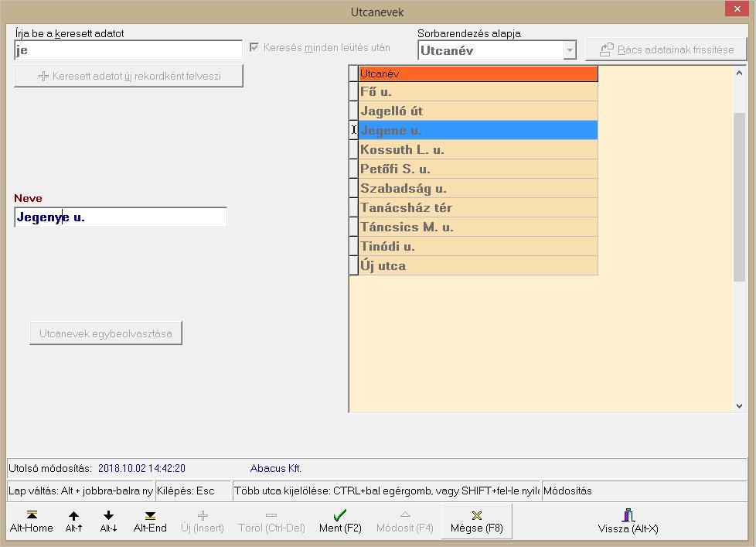The width and height of the screenshot is (756, 547).
Task: Open the Sorbarendezés alapja dropdown
Action: (570, 50)
